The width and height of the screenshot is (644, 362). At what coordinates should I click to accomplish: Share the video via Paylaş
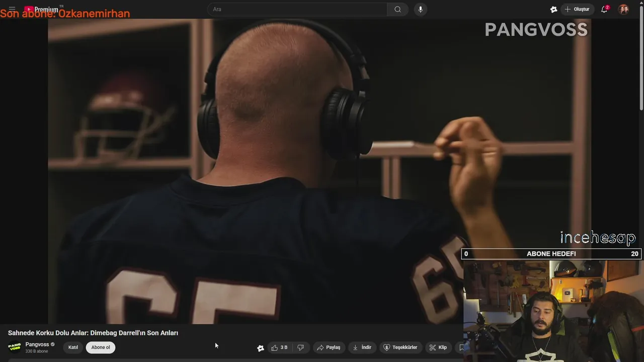(329, 347)
